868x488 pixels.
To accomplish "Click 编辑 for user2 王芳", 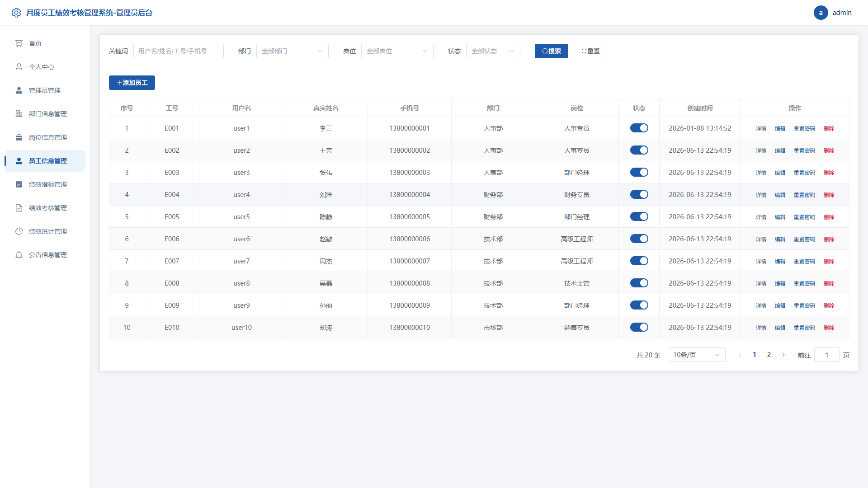I will coord(780,150).
